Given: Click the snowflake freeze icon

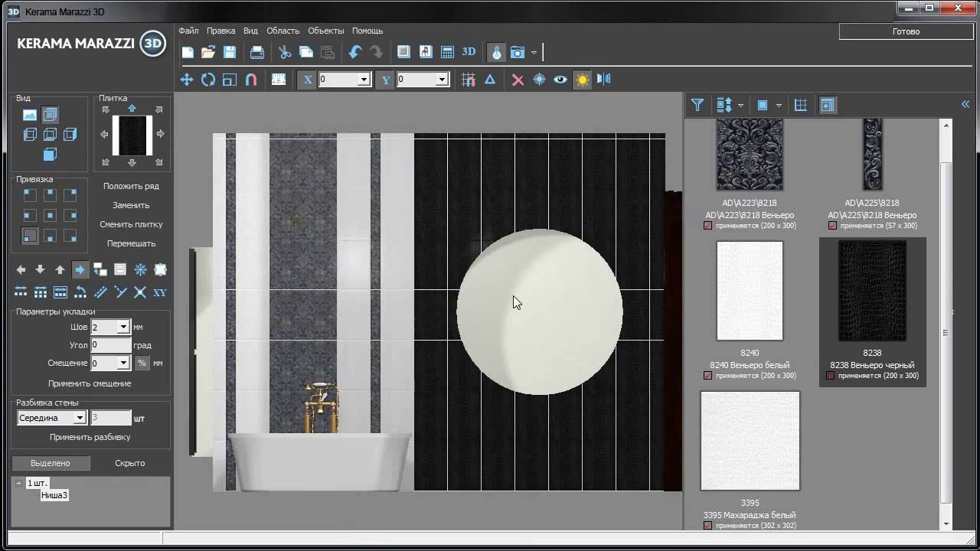Looking at the screenshot, I should pos(140,269).
